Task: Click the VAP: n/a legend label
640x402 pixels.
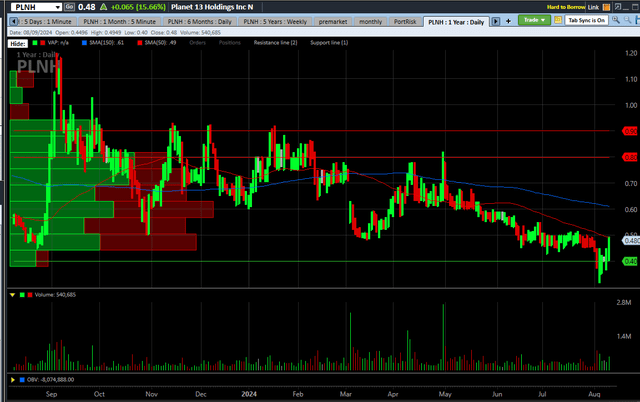Action: pyautogui.click(x=58, y=42)
